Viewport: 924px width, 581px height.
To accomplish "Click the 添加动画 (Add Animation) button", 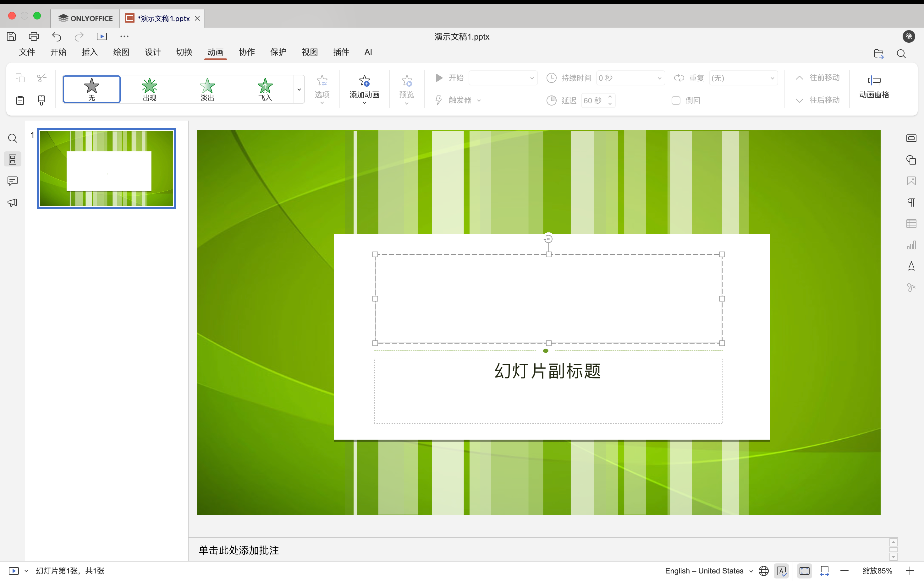I will pos(364,89).
